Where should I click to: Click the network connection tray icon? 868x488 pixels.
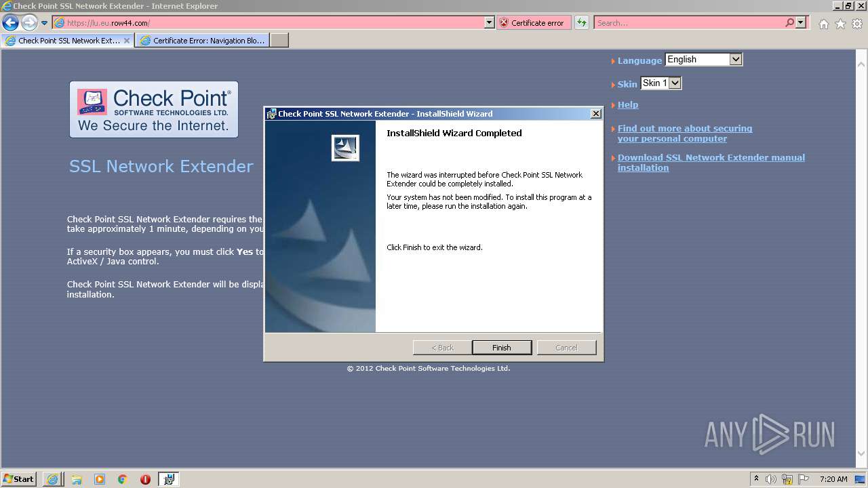pos(787,479)
